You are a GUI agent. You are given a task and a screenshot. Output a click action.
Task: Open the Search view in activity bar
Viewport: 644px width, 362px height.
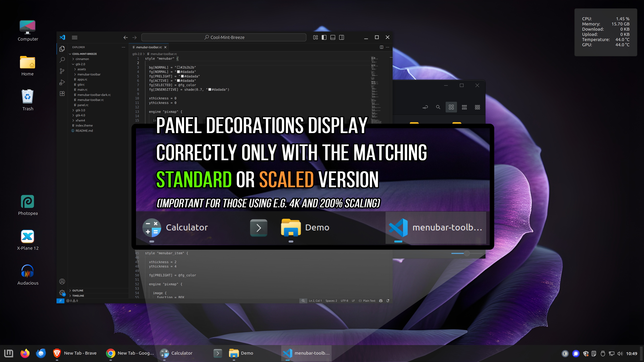[x=62, y=60]
